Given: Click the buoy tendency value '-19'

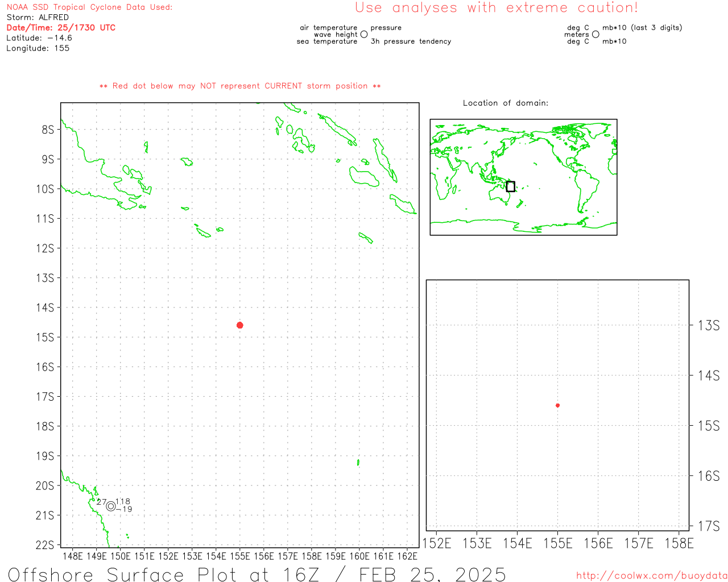Looking at the screenshot, I should 124,509.
